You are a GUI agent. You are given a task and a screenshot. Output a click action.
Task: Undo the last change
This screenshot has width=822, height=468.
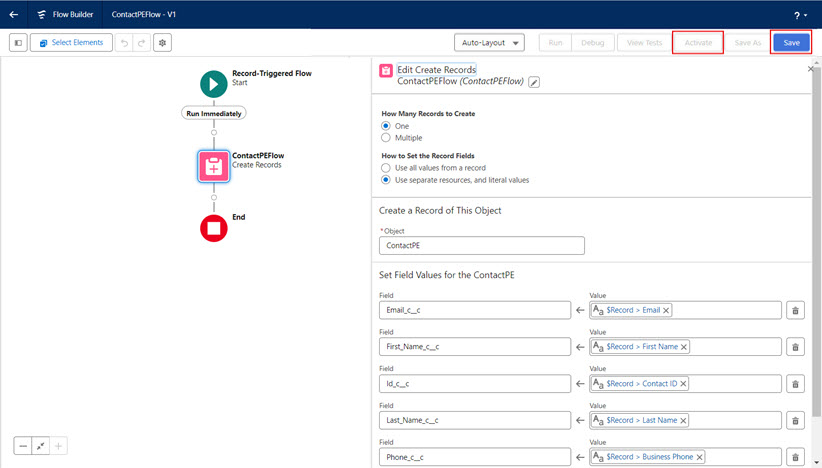click(x=125, y=43)
